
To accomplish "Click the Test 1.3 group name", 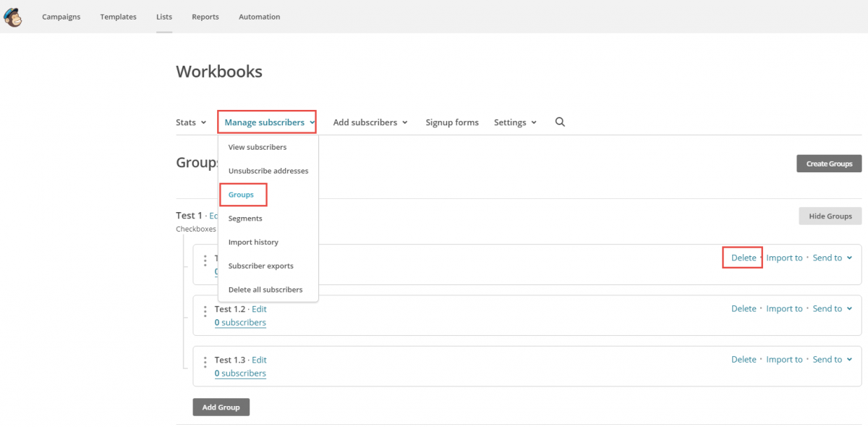I will click(231, 360).
